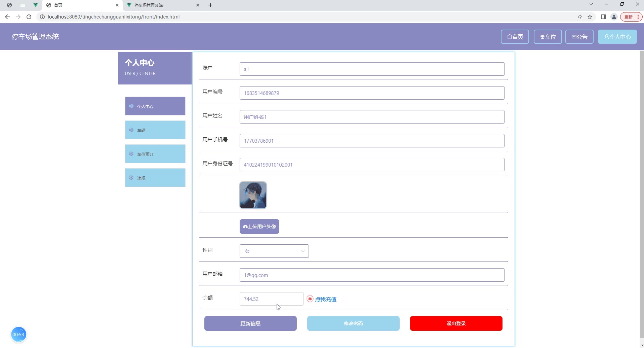Click the 点我充值 recharge link
The image size is (644, 348).
pos(325,299)
